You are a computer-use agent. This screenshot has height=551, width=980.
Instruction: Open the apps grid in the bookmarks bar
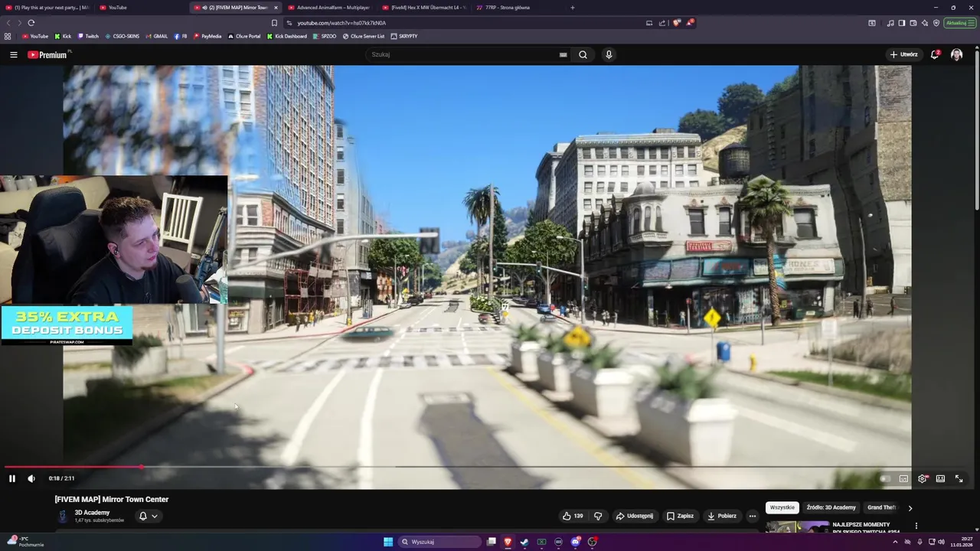[8, 36]
